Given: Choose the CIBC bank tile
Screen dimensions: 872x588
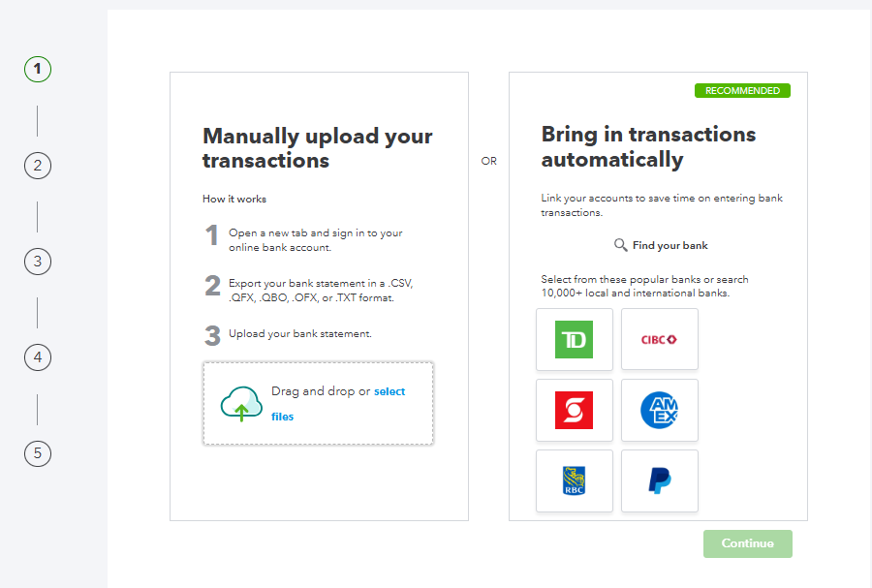Looking at the screenshot, I should pyautogui.click(x=659, y=339).
